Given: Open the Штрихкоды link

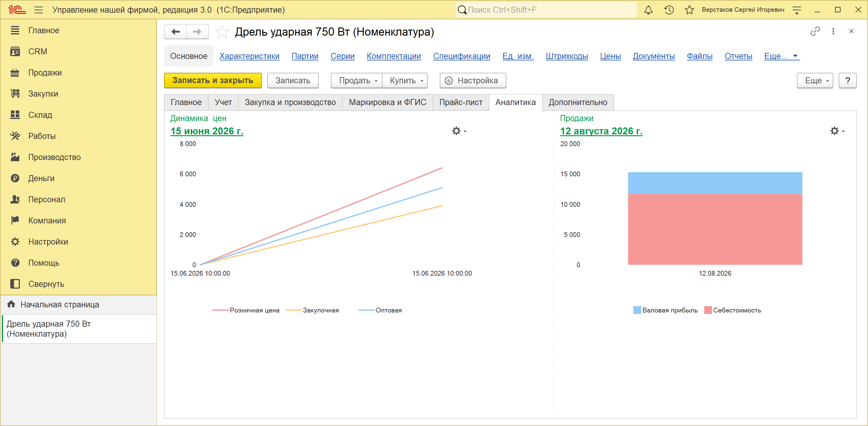Looking at the screenshot, I should (x=567, y=56).
